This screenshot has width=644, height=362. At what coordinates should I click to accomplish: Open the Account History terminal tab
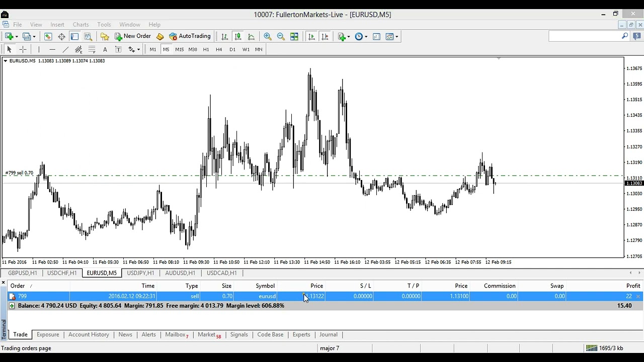[x=89, y=334]
